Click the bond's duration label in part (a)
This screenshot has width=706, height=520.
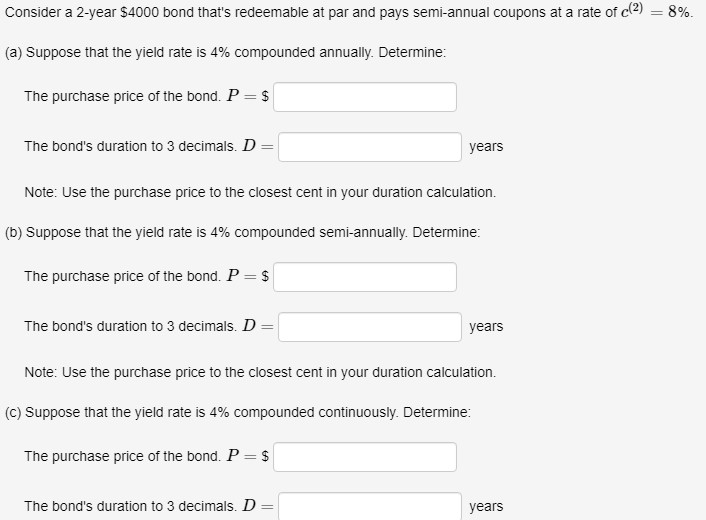(131, 146)
